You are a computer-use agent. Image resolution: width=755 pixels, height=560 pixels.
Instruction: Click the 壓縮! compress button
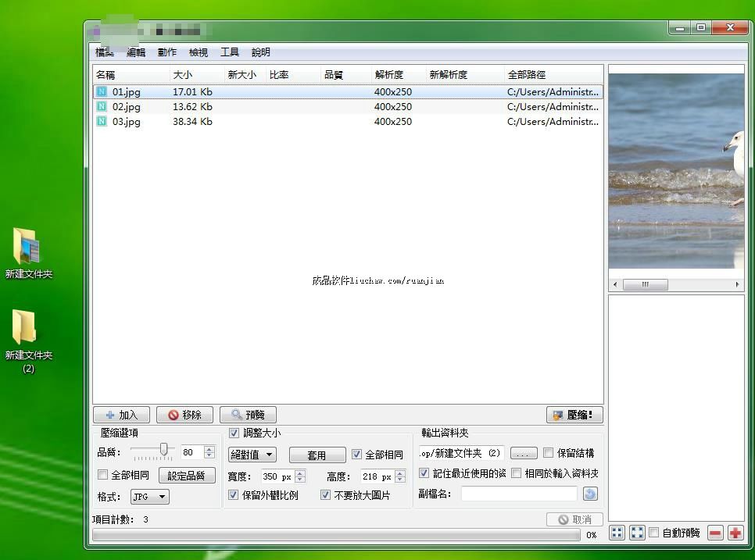(574, 415)
